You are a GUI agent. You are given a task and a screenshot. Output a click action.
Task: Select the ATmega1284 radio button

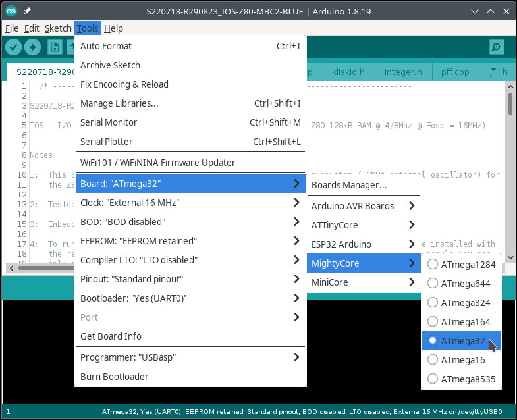tap(433, 264)
